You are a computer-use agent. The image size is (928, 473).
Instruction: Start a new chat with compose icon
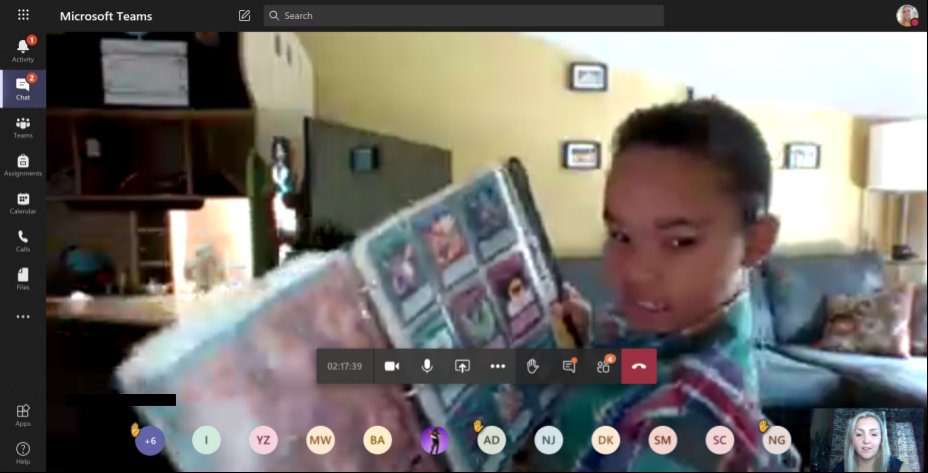tap(244, 16)
